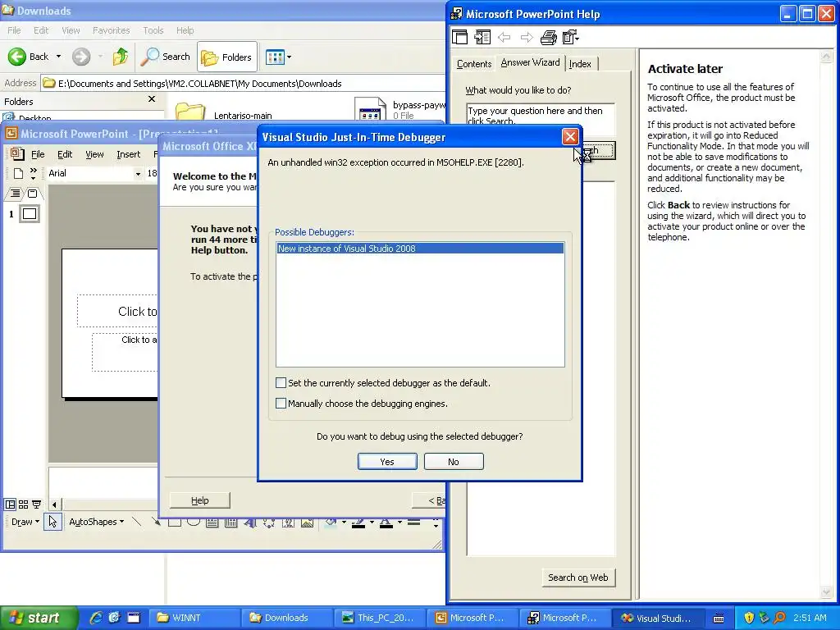The width and height of the screenshot is (840, 630).
Task: Select the Text Box tool on drawing toolbar
Action: (212, 523)
